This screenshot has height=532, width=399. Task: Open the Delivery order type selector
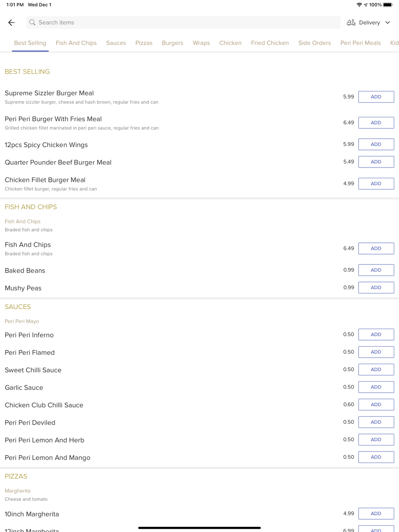pyautogui.click(x=369, y=23)
